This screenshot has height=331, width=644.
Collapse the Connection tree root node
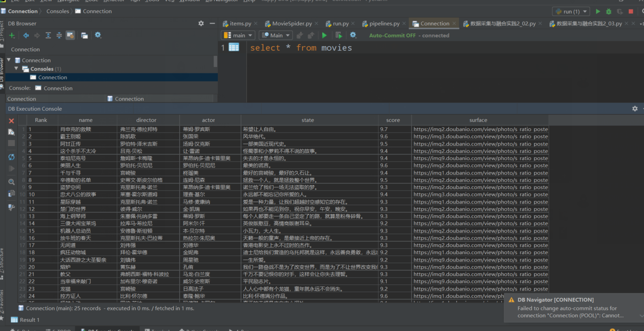point(9,60)
